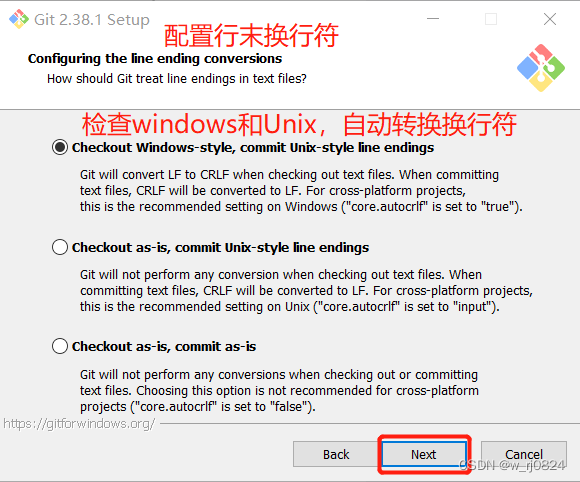Viewport: 580px width, 482px height.
Task: Click the description mentioning core.autocrlf set to "true"
Action: [301, 191]
